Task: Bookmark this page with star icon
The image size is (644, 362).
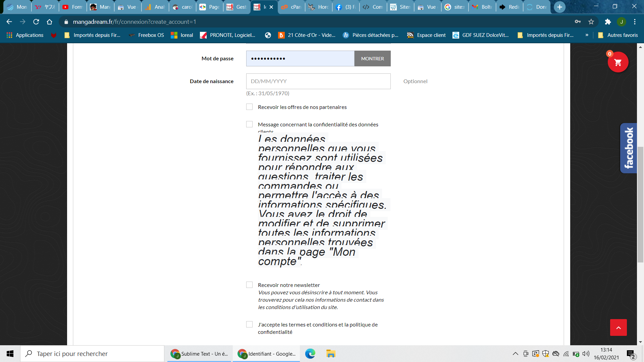Action: point(591,22)
